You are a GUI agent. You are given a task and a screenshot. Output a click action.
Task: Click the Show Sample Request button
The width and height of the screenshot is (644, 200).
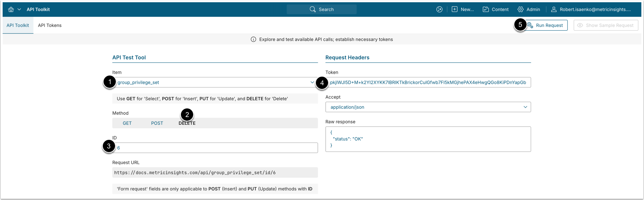[x=606, y=25]
